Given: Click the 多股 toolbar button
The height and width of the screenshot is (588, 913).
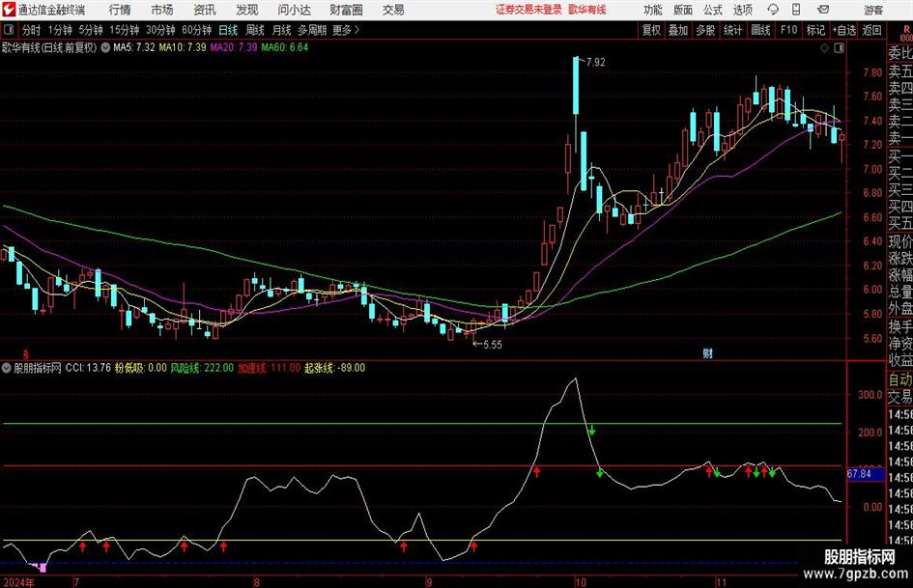Looking at the screenshot, I should click(705, 30).
